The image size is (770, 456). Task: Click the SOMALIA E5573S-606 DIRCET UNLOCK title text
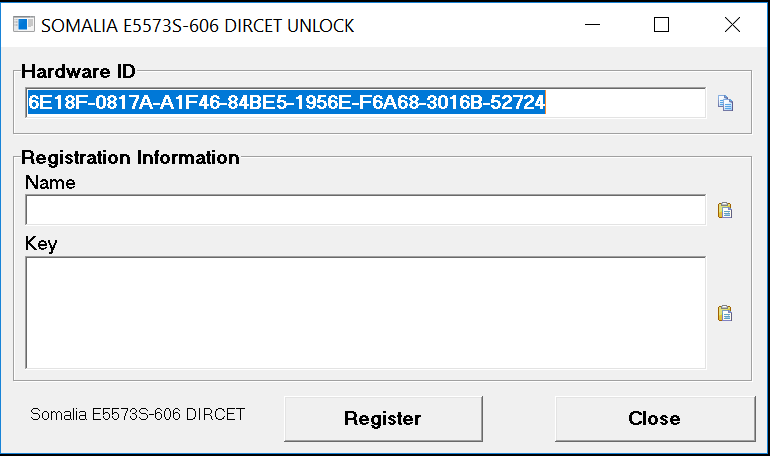point(197,26)
